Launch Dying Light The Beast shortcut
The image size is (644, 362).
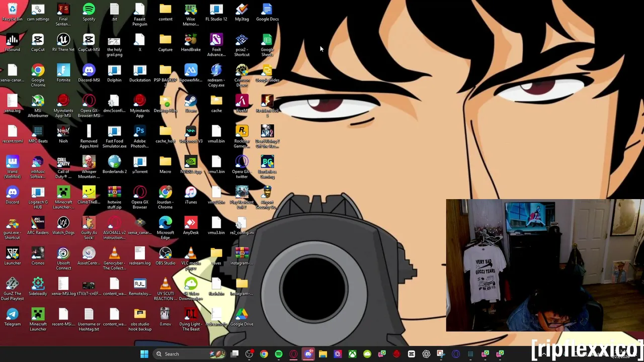pos(191,320)
